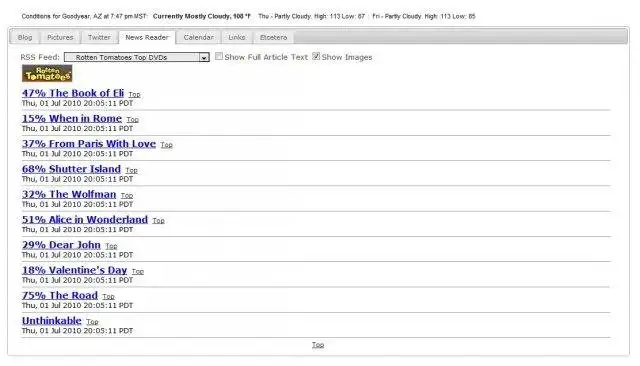
Task: Open the 32% The Wolfman article
Action: [x=69, y=194]
